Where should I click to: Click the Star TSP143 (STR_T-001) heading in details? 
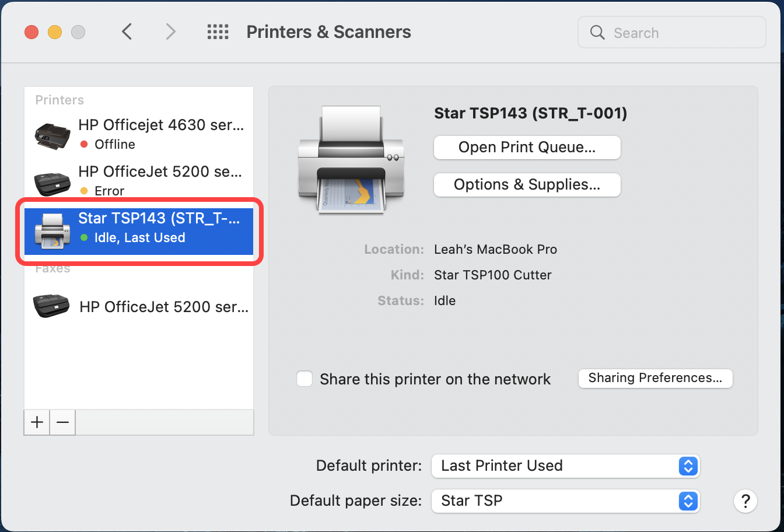coord(530,113)
